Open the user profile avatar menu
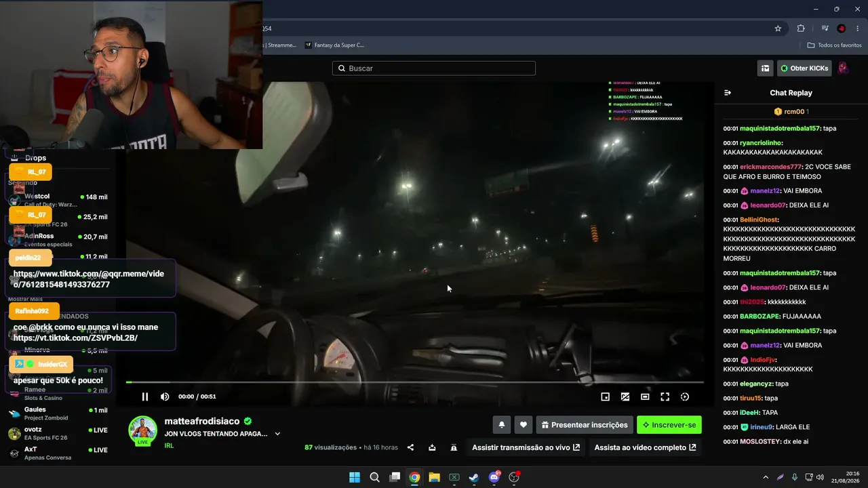Image resolution: width=868 pixels, height=488 pixels. (x=844, y=68)
